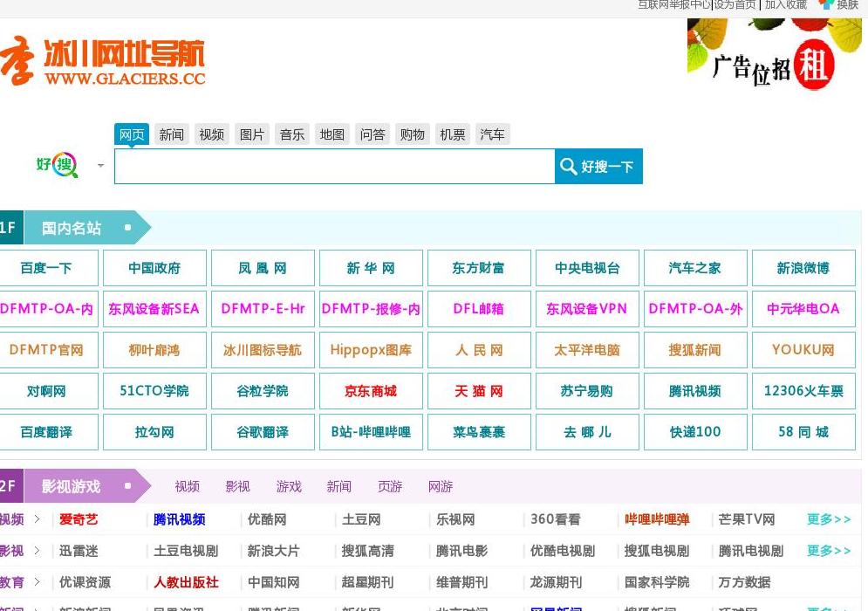This screenshot has width=868, height=611.
Task: Expand 更多>> in the 影视 row
Action: click(829, 551)
